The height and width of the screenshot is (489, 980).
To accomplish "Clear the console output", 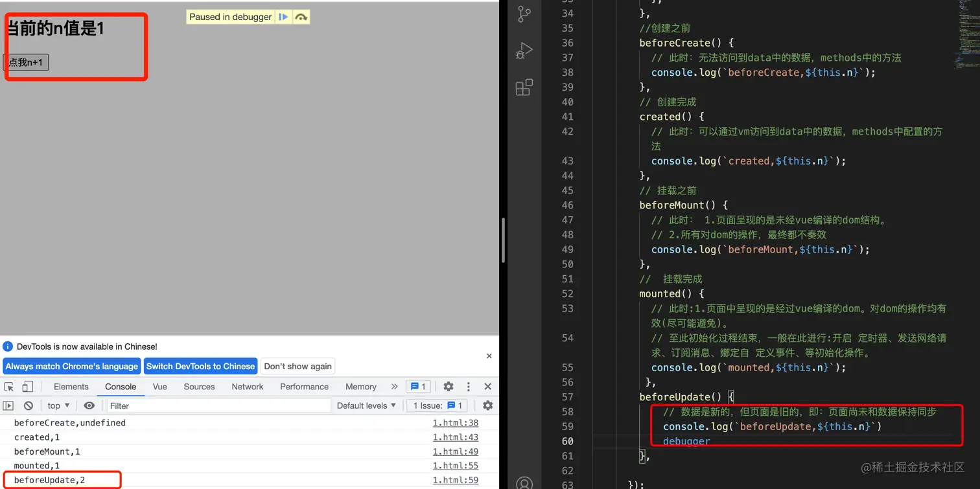I will point(29,405).
